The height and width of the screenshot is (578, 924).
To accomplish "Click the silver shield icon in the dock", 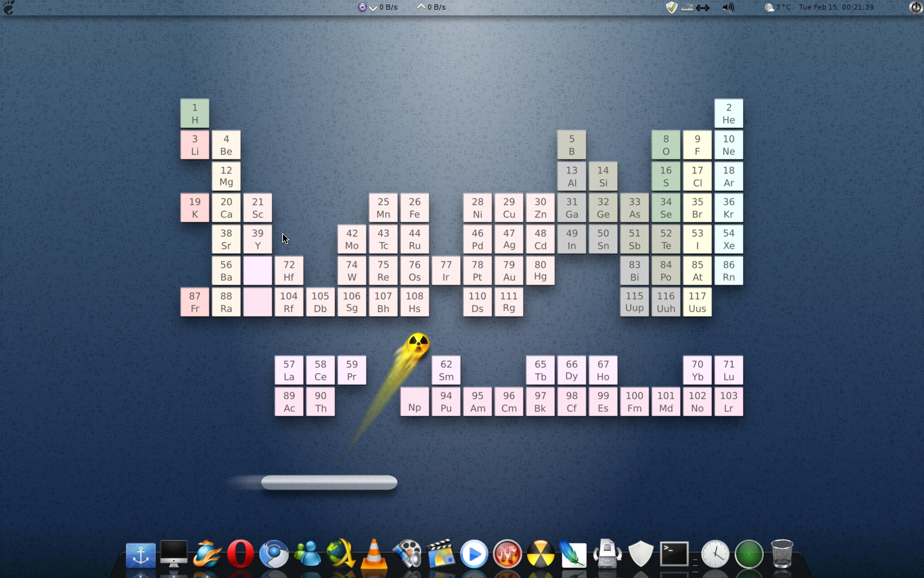I will (641, 554).
